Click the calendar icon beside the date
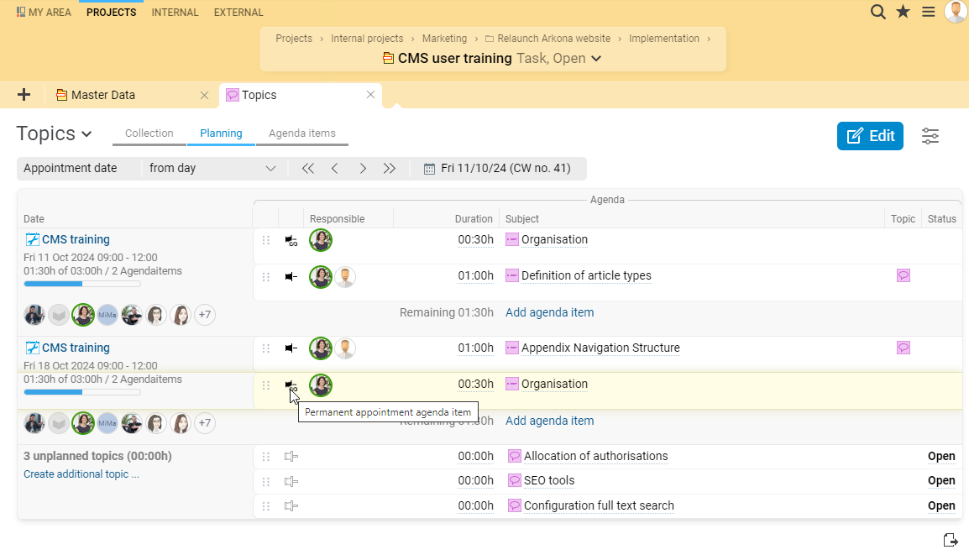 429,168
